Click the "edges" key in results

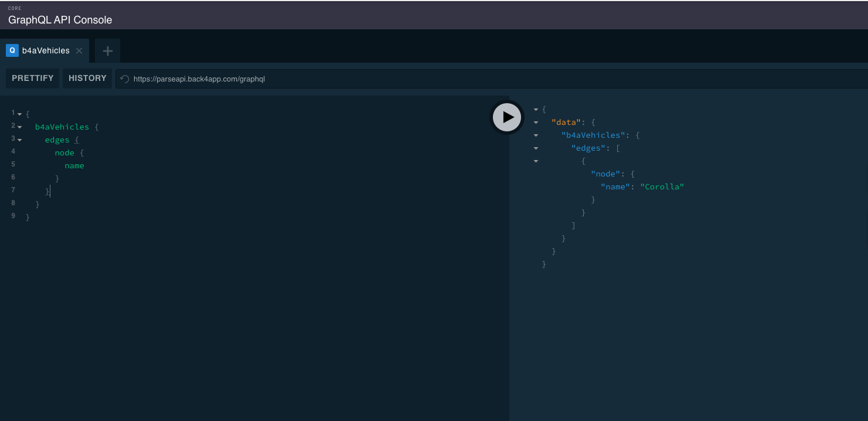coord(588,148)
